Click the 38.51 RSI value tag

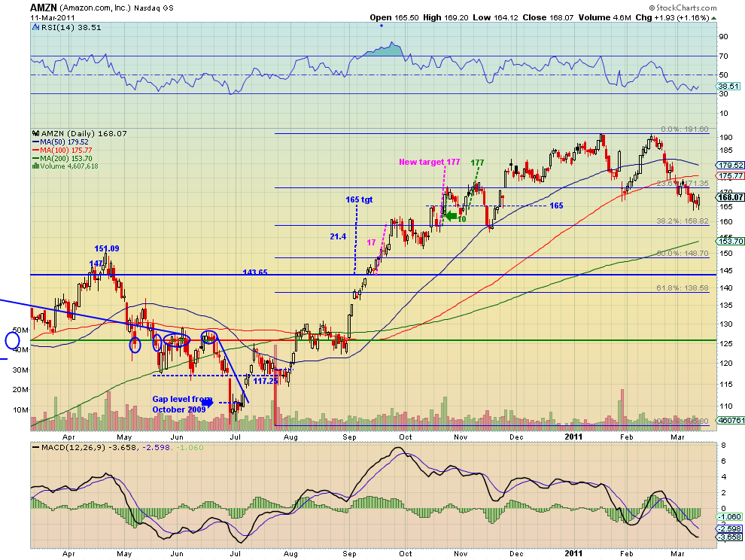728,86
